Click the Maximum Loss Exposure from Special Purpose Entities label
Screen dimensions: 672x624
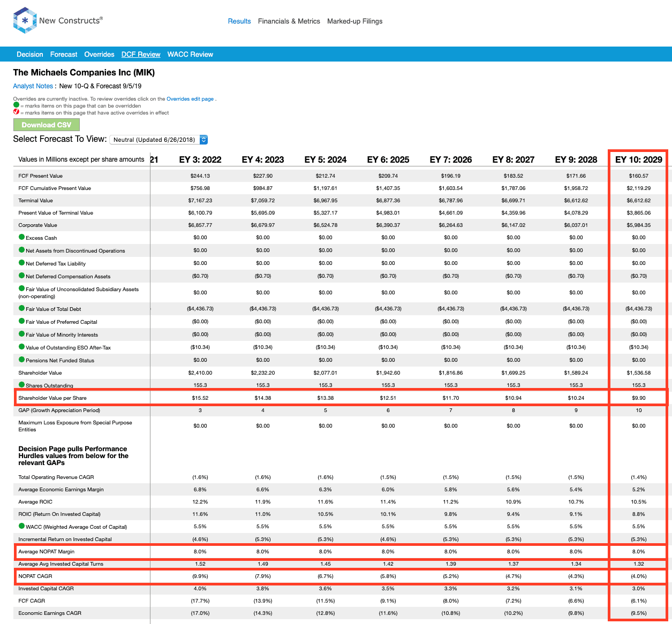[x=75, y=426]
